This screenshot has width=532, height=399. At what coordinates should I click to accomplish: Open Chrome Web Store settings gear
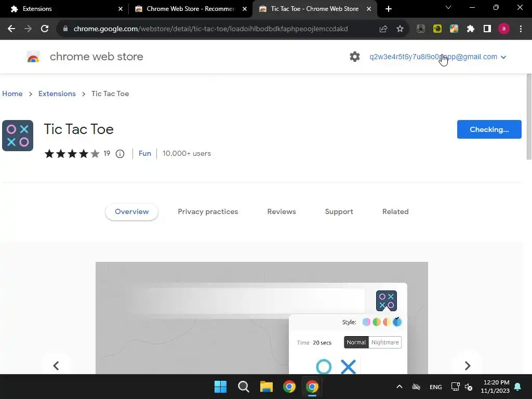pos(354,57)
